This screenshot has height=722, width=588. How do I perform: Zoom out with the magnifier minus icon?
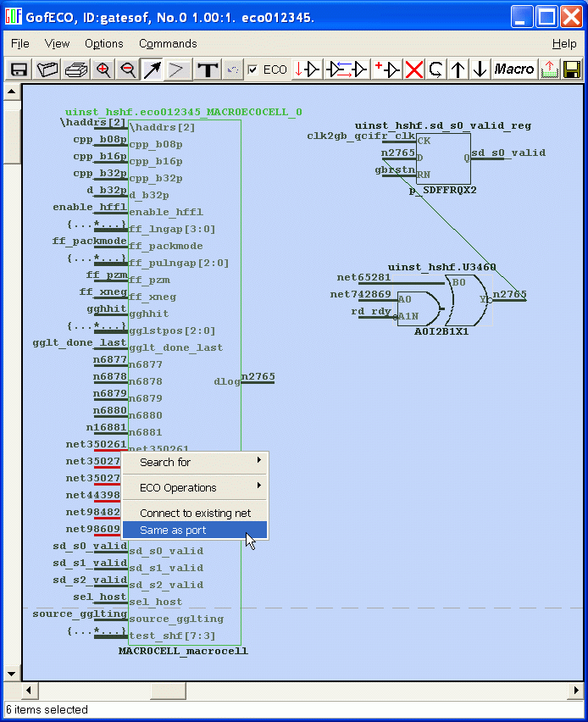click(128, 69)
